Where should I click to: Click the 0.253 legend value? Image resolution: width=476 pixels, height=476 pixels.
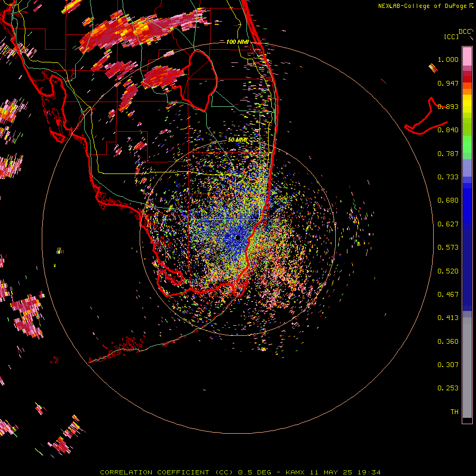coord(448,388)
